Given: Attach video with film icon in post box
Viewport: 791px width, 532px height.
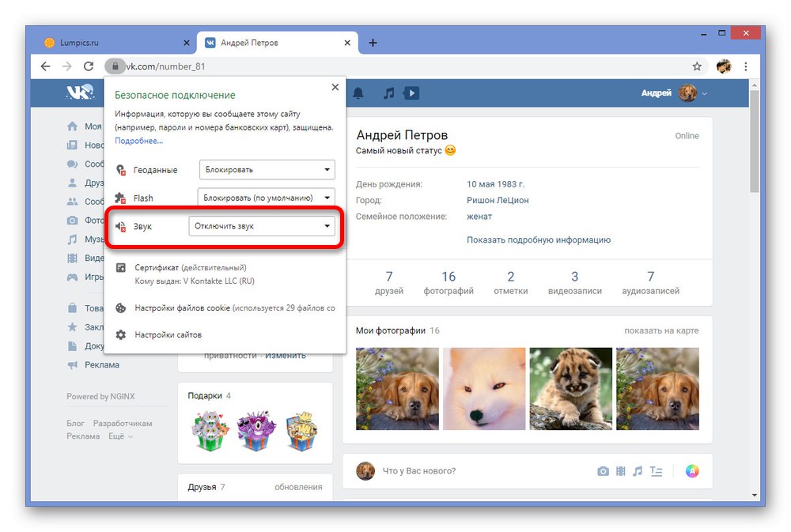Looking at the screenshot, I should [x=620, y=471].
